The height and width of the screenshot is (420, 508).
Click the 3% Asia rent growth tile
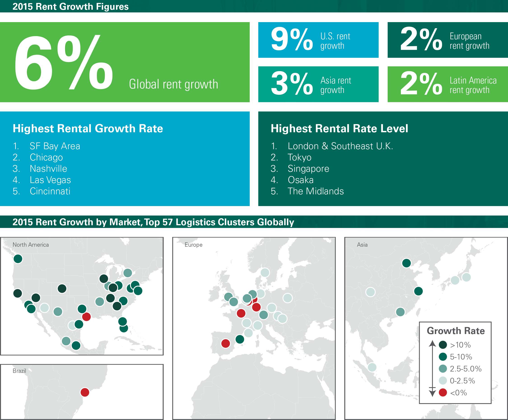(318, 84)
